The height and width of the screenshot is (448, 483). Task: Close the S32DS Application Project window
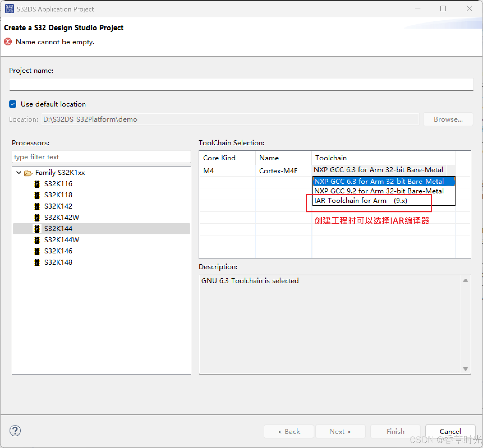(469, 9)
